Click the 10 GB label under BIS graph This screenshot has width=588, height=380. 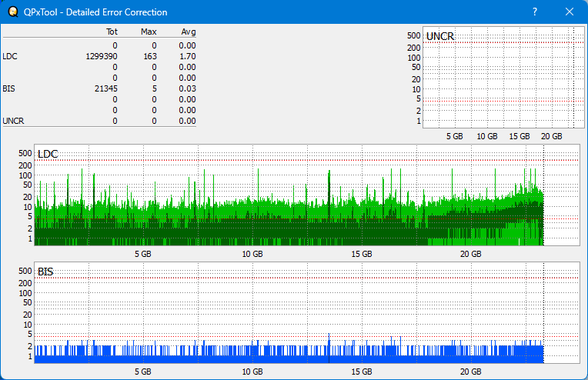[252, 372]
